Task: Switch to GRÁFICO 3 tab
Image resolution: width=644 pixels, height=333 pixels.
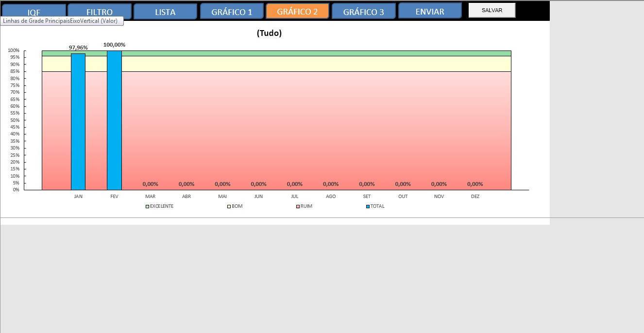Action: (x=363, y=12)
